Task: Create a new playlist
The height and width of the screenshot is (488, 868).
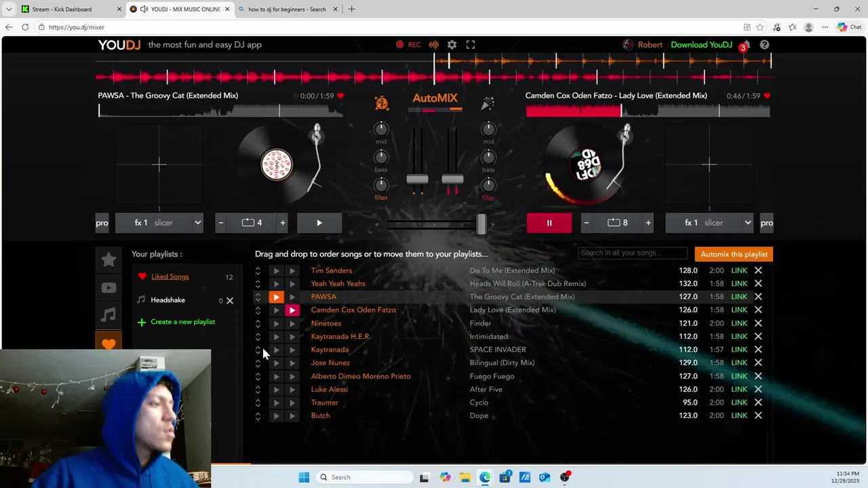Action: (176, 322)
